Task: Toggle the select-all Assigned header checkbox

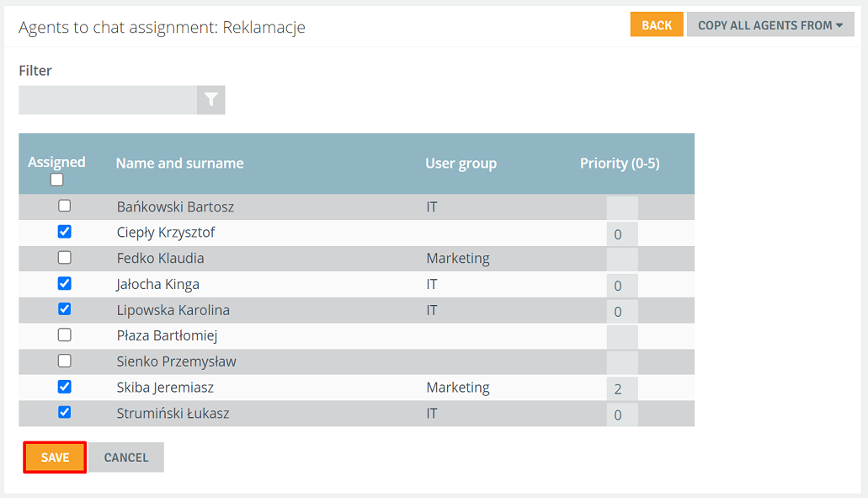Action: [56, 179]
